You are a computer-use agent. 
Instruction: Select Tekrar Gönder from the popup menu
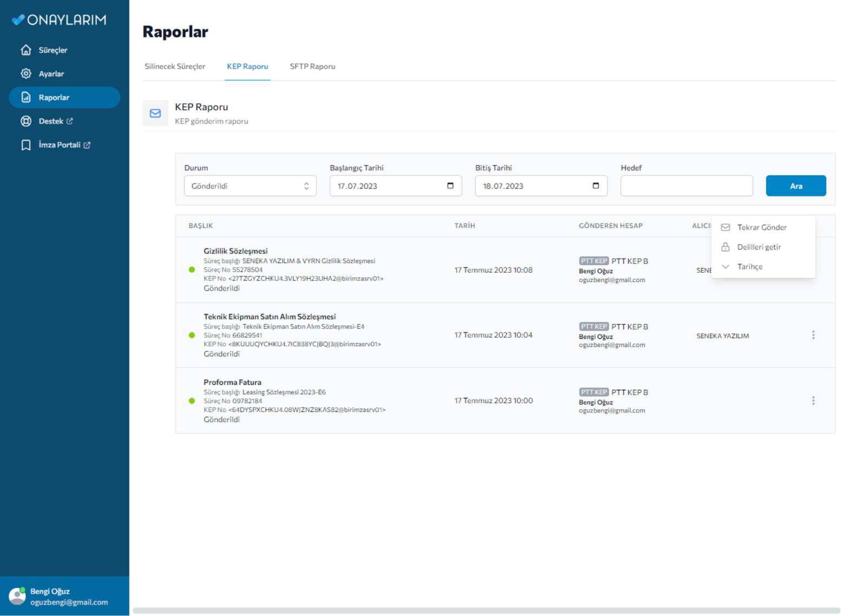[x=761, y=227]
